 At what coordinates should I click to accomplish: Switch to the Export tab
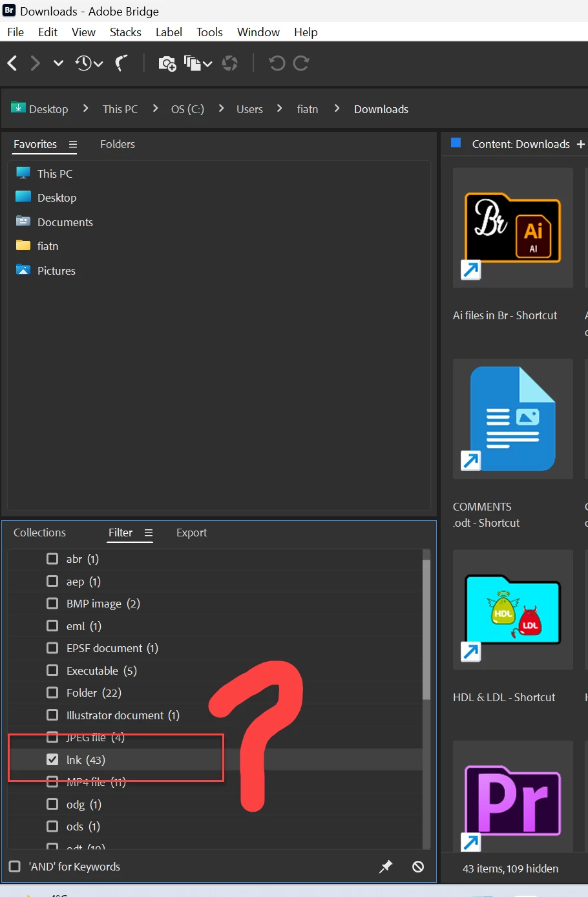point(191,533)
